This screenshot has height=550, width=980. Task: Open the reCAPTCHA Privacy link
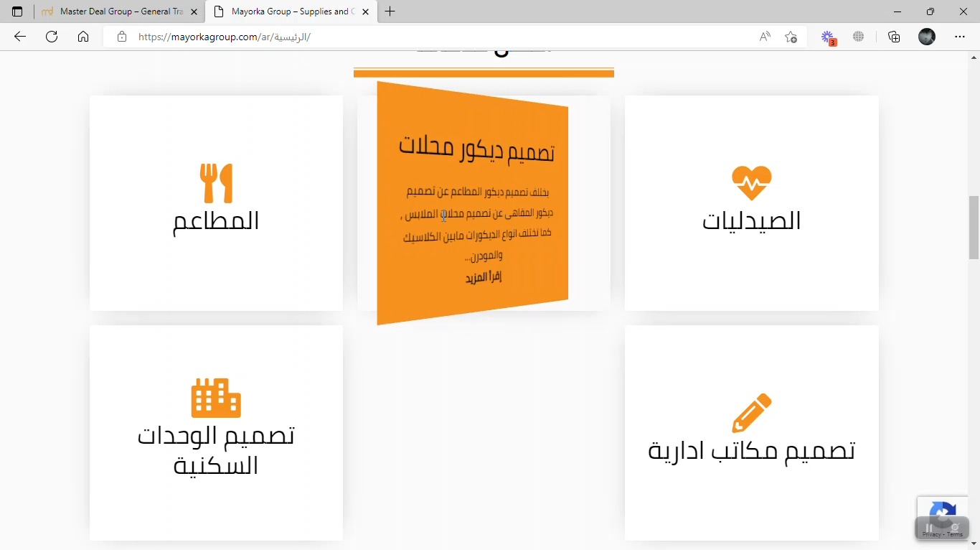point(930,535)
